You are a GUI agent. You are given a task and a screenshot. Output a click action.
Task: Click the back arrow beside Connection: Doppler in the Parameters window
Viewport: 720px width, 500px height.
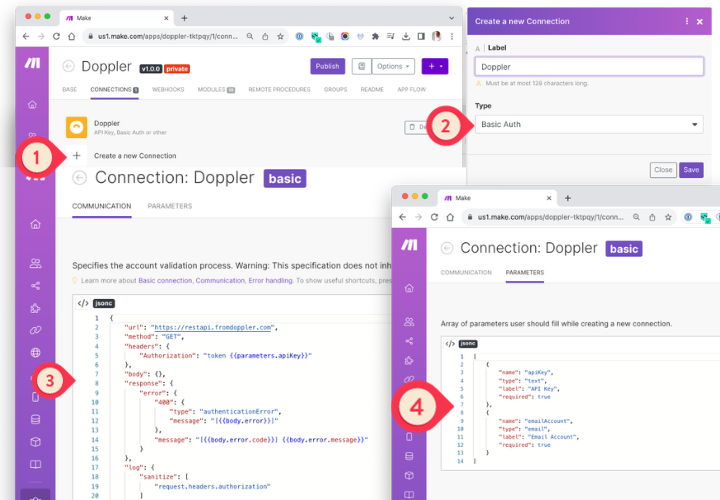click(x=447, y=248)
